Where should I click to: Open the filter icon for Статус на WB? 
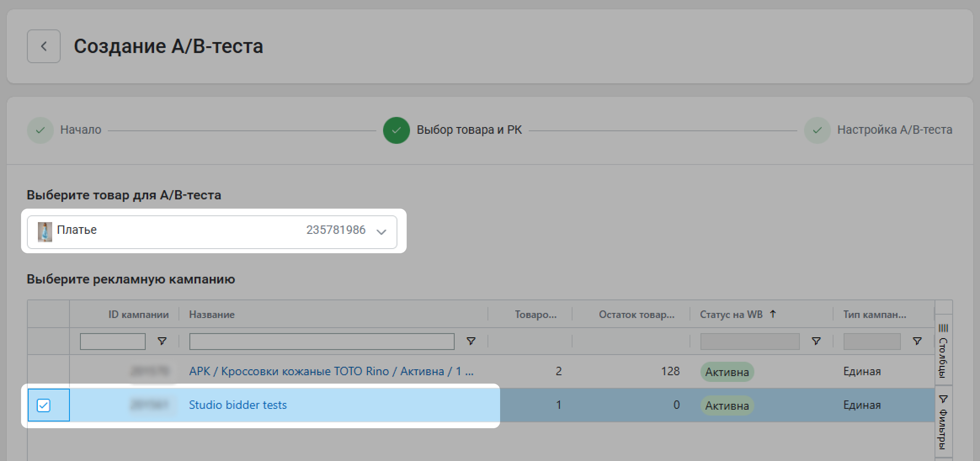(816, 341)
